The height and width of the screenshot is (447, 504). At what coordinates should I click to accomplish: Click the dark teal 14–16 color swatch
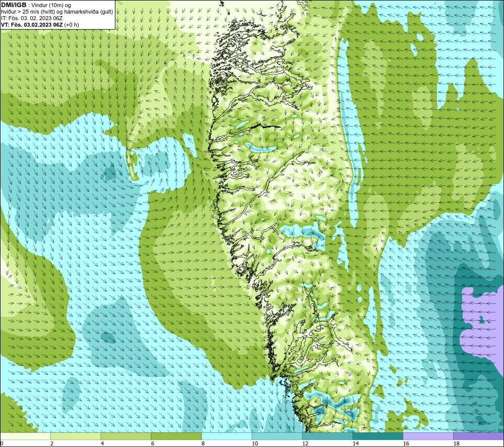[377, 436]
